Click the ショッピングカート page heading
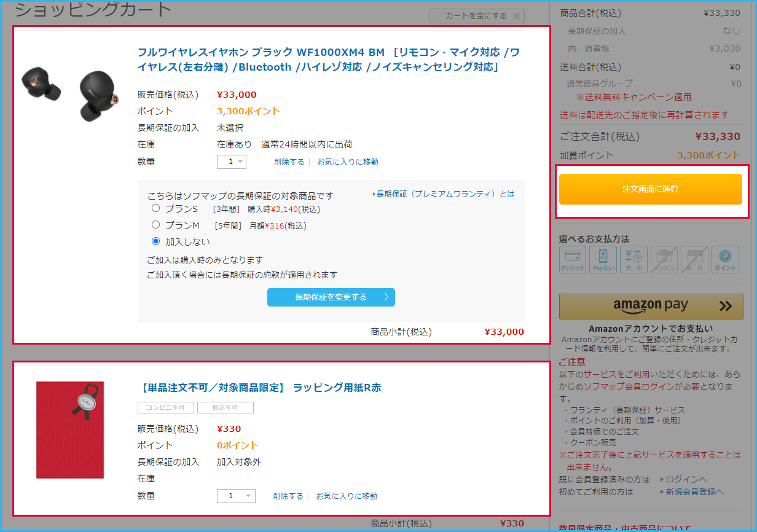757x532 pixels. (x=93, y=9)
